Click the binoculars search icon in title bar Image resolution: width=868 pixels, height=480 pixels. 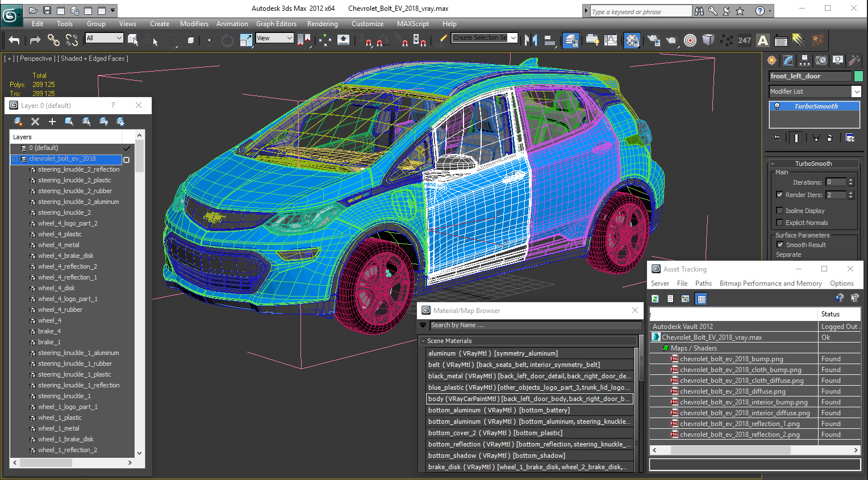click(699, 11)
